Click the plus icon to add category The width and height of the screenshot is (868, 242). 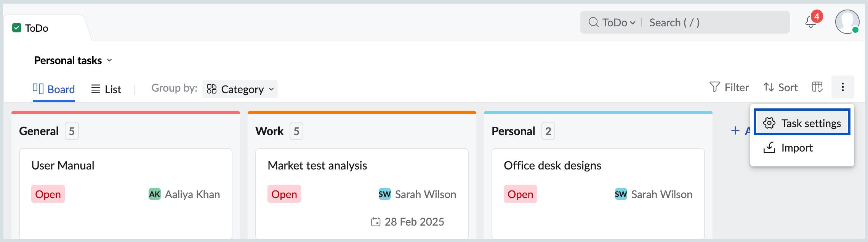735,131
